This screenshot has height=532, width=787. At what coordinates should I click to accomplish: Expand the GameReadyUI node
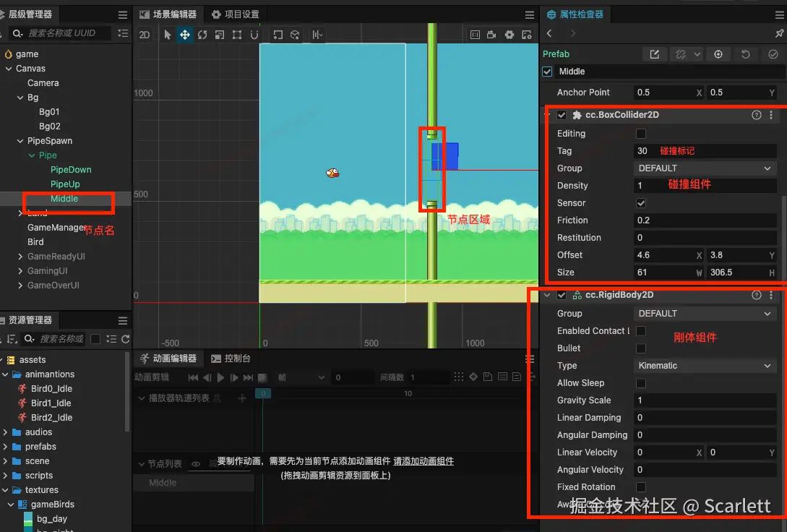tap(20, 257)
